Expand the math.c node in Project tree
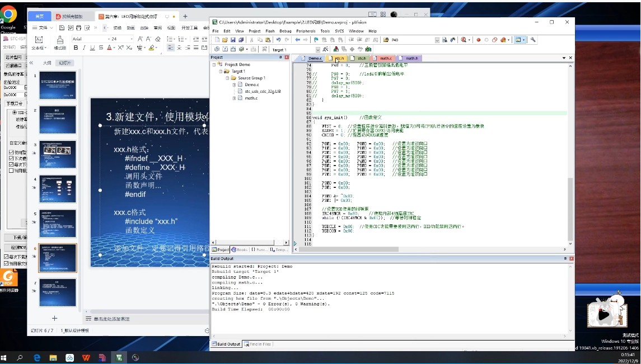Screen dimensions: 641x364 coord(234,98)
